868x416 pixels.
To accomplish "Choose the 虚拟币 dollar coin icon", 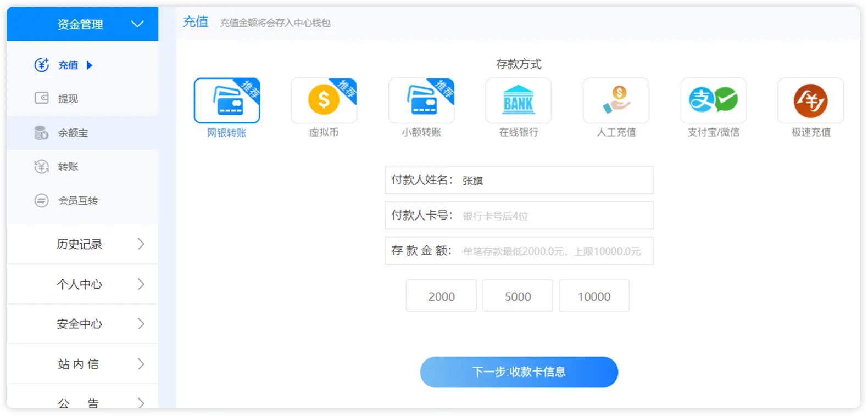I will click(324, 101).
